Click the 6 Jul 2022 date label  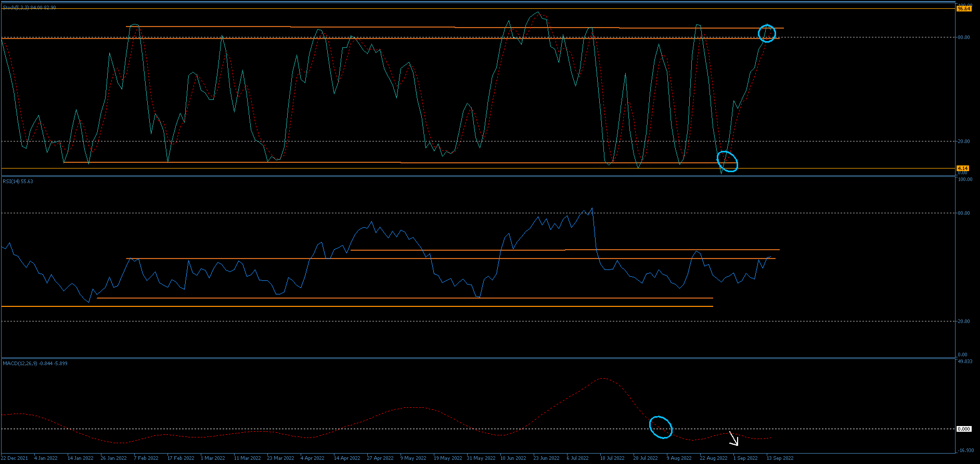click(x=577, y=458)
